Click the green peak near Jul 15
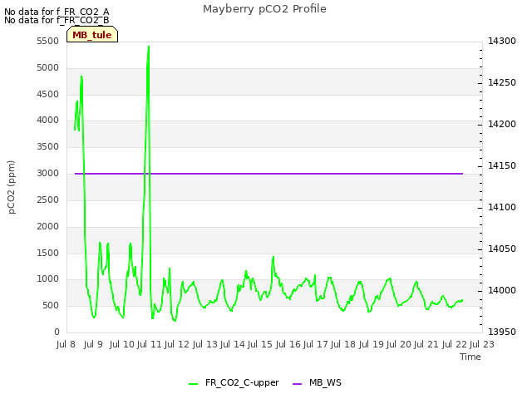 [x=273, y=258]
